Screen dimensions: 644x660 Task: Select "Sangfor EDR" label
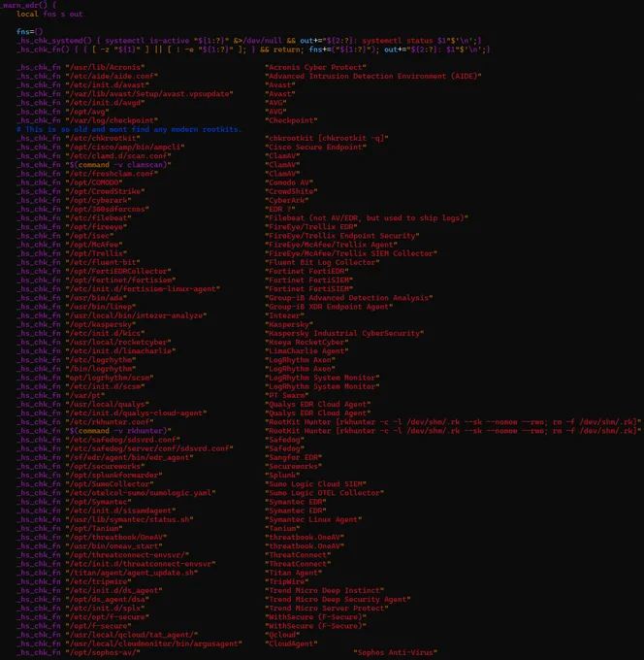293,457
